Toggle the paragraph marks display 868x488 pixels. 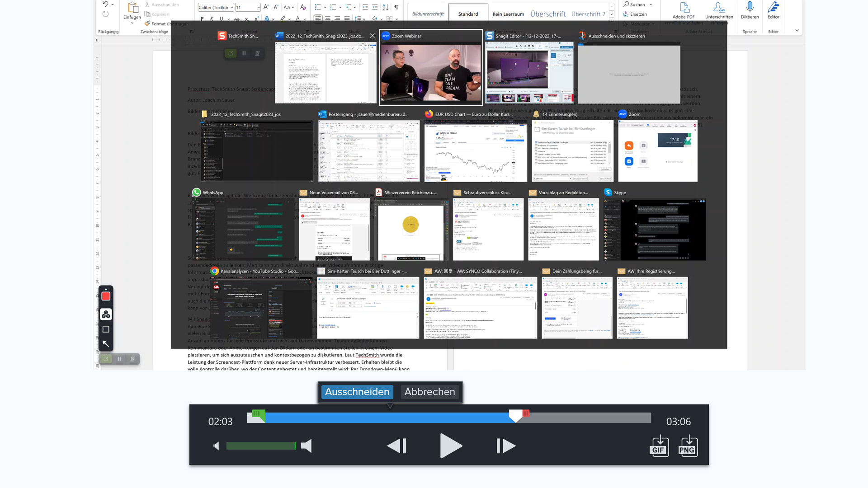(396, 7)
